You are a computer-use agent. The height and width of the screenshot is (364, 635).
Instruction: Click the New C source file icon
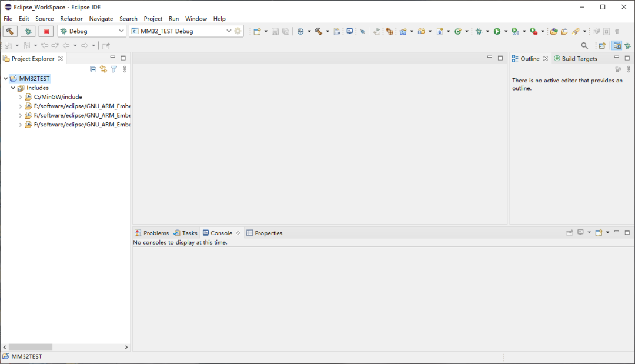[x=440, y=32]
